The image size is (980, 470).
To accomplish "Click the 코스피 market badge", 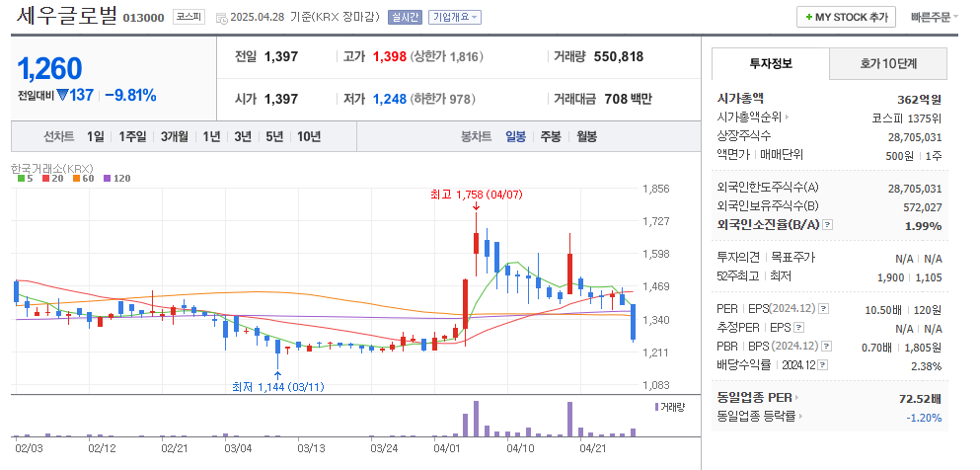I will (189, 18).
